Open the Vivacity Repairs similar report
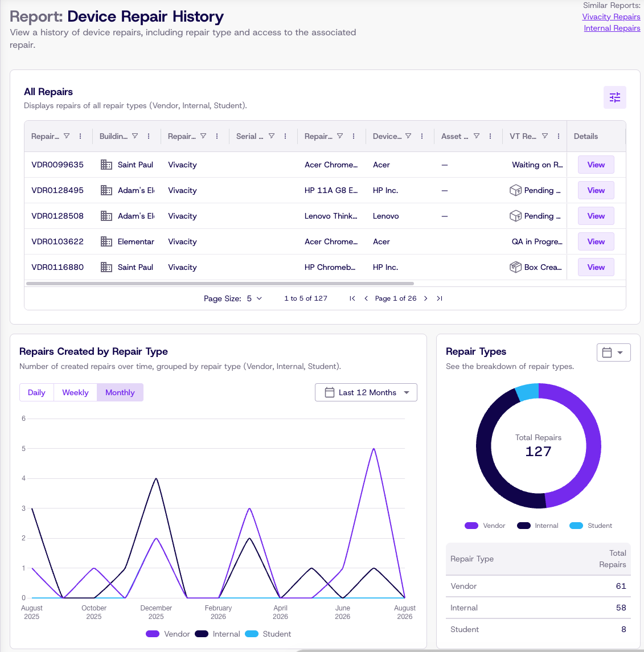This screenshot has width=644, height=652. (611, 17)
